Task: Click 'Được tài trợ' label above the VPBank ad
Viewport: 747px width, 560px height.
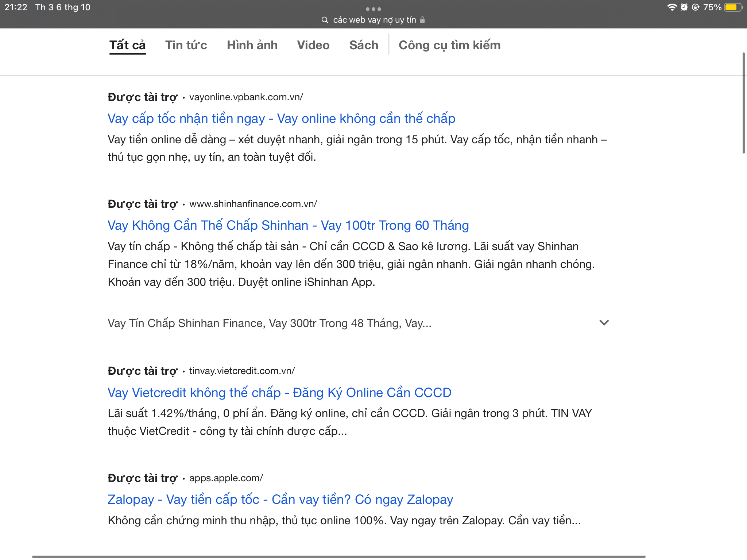Action: 143,97
